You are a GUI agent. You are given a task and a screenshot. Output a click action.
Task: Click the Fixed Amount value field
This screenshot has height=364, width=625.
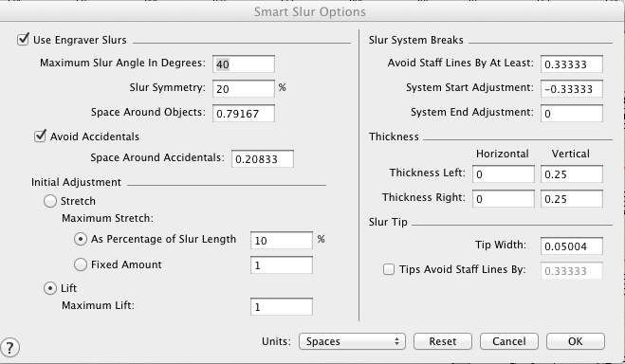click(282, 265)
